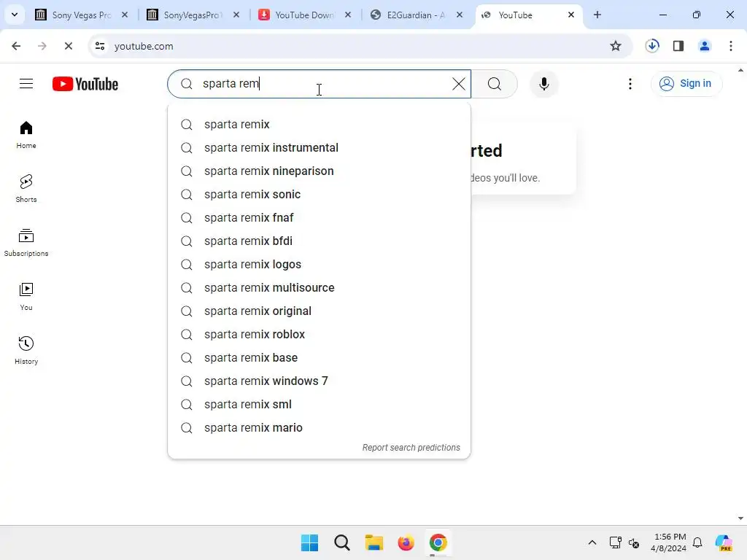Open File Explorer from taskbar
The width and height of the screenshot is (747, 560).
[x=374, y=542]
